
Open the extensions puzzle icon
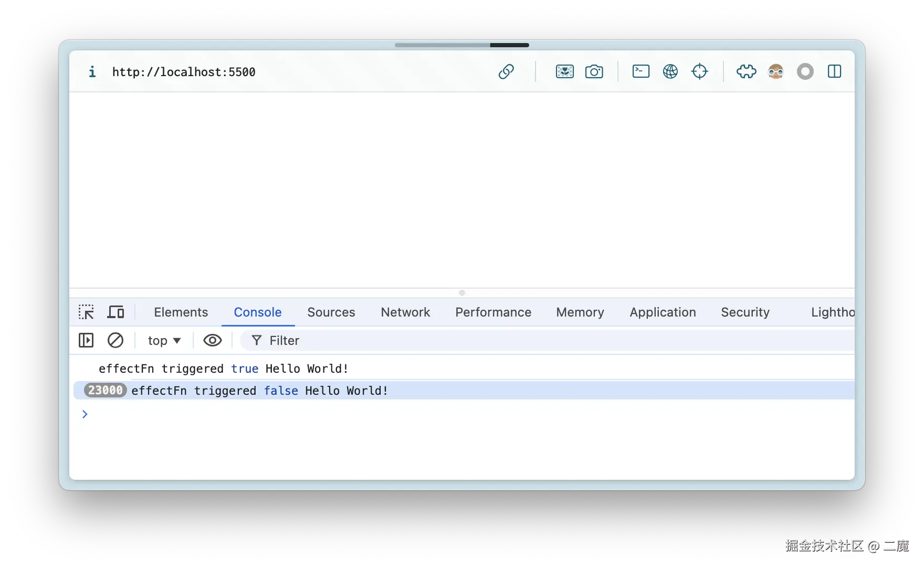[x=747, y=71]
